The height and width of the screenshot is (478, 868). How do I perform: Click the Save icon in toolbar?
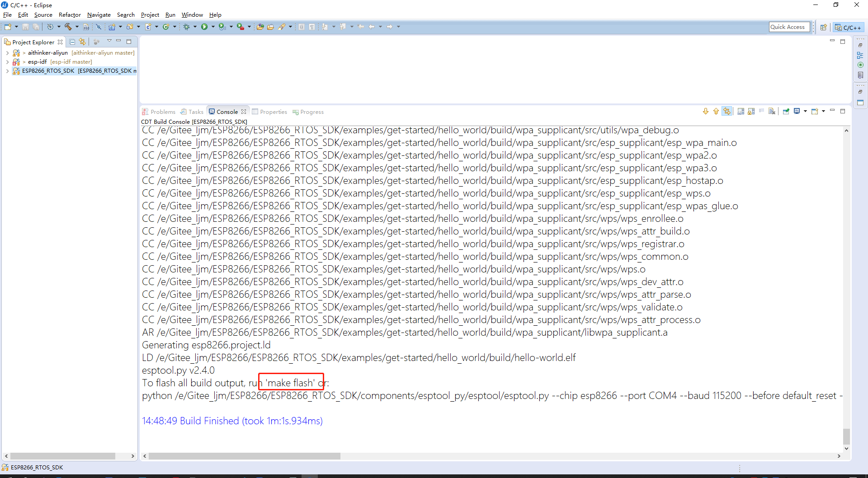click(26, 27)
